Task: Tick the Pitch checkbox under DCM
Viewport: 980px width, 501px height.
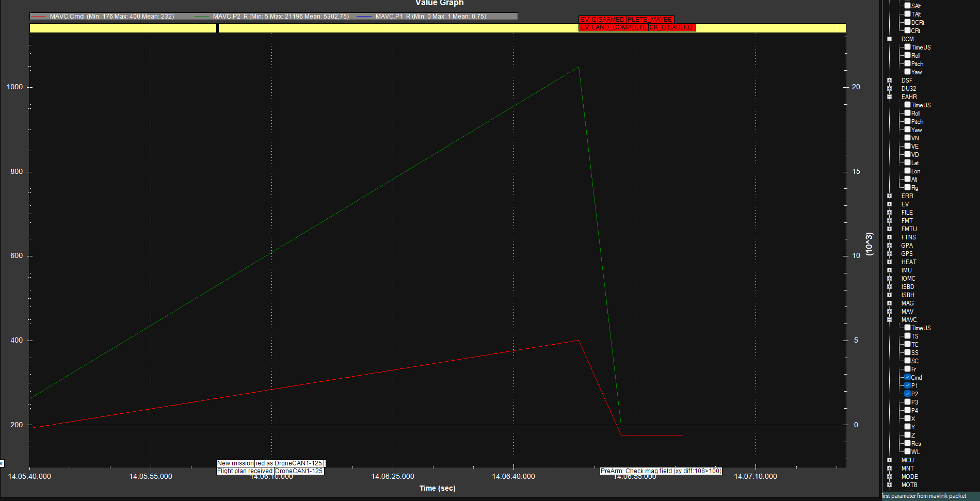Action: 907,64
